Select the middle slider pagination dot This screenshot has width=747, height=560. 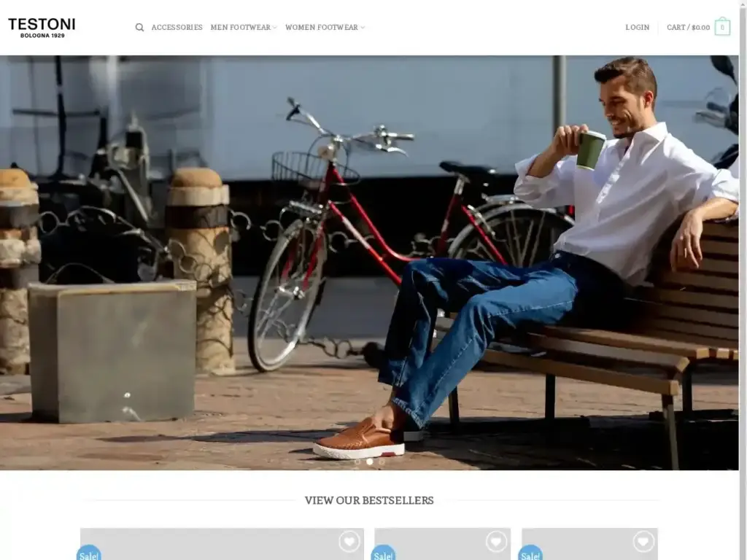tap(369, 462)
